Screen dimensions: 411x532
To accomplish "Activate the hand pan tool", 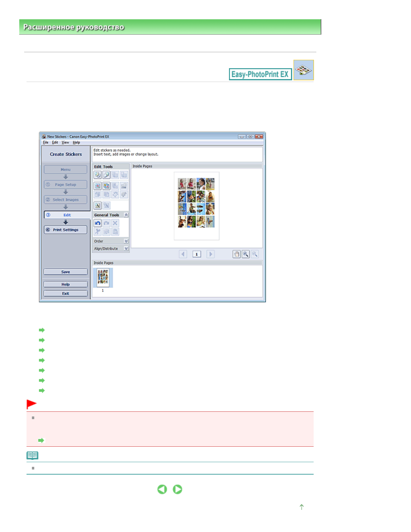I will 236,254.
